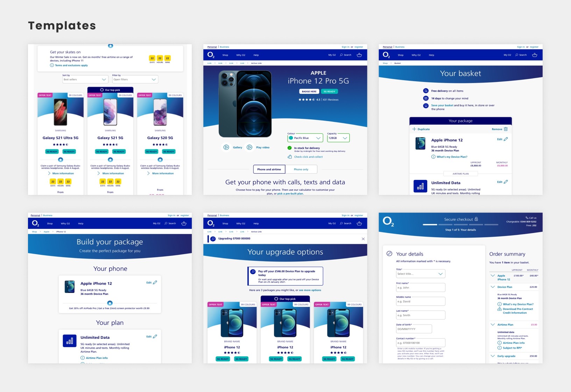The height and width of the screenshot is (392, 571).
Task: Follow the pick a pre-built plan link
Action: (x=290, y=194)
